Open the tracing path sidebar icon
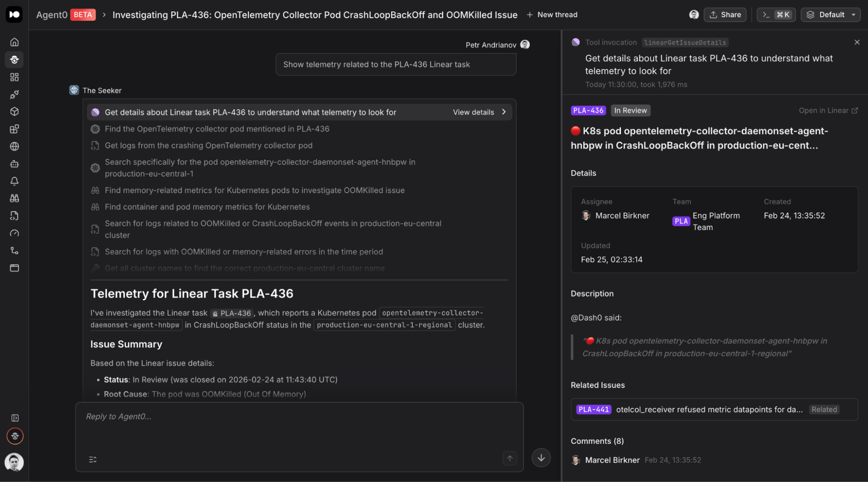The width and height of the screenshot is (868, 482). (14, 250)
